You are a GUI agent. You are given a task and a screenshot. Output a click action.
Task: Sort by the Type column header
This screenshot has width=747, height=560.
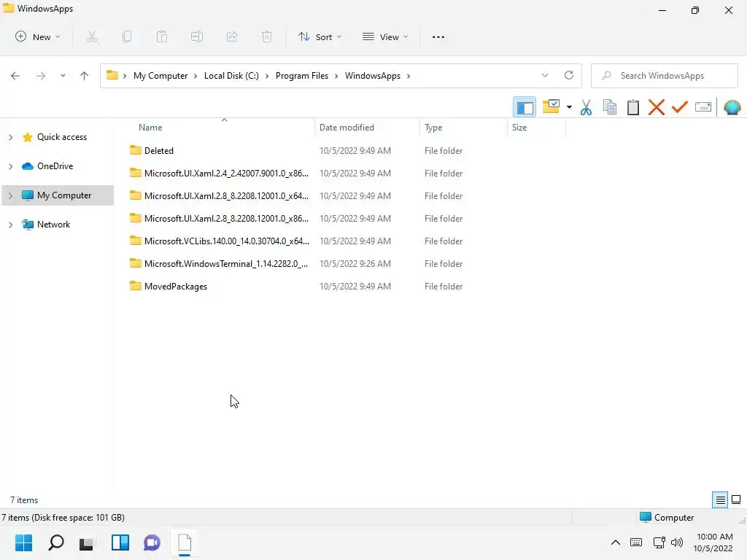click(x=433, y=128)
